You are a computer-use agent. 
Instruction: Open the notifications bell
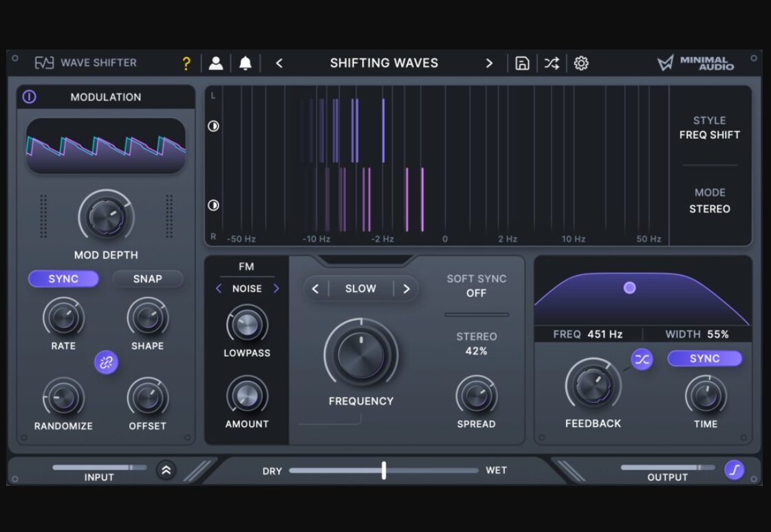[x=244, y=63]
